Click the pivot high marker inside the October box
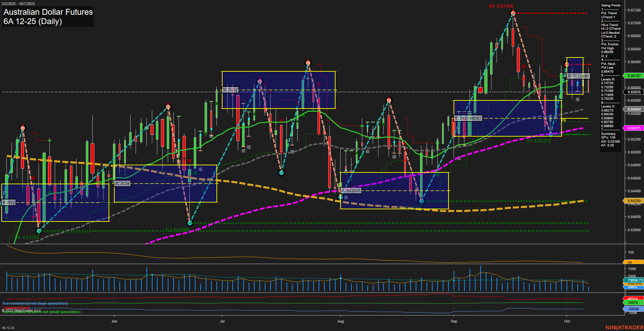The image size is (644, 331). 567,64
